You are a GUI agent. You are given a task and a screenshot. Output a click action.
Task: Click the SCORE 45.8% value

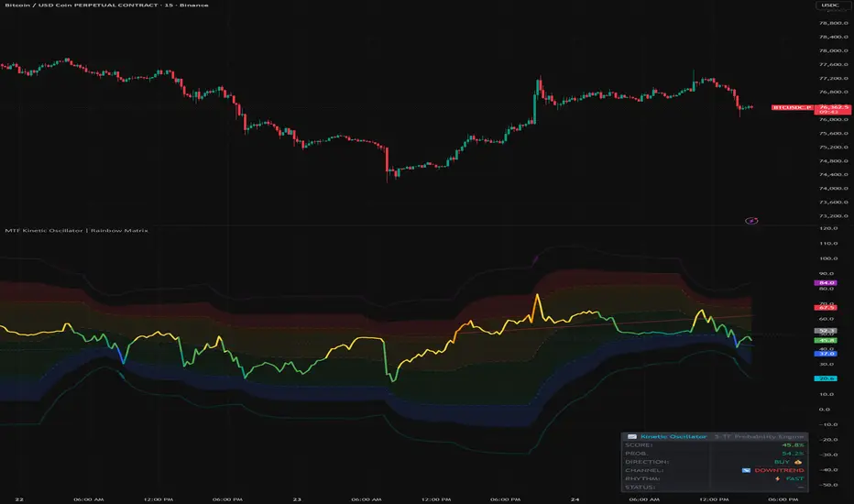(x=793, y=445)
